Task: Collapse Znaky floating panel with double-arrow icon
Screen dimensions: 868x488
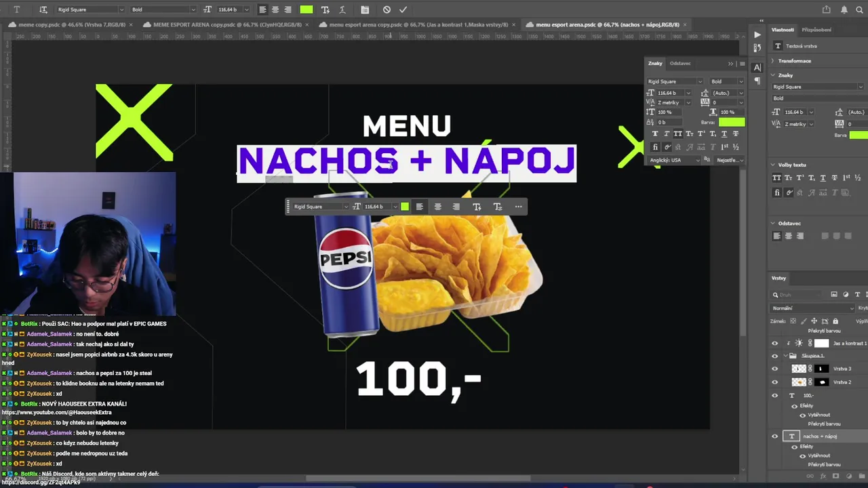Action: [x=731, y=64]
